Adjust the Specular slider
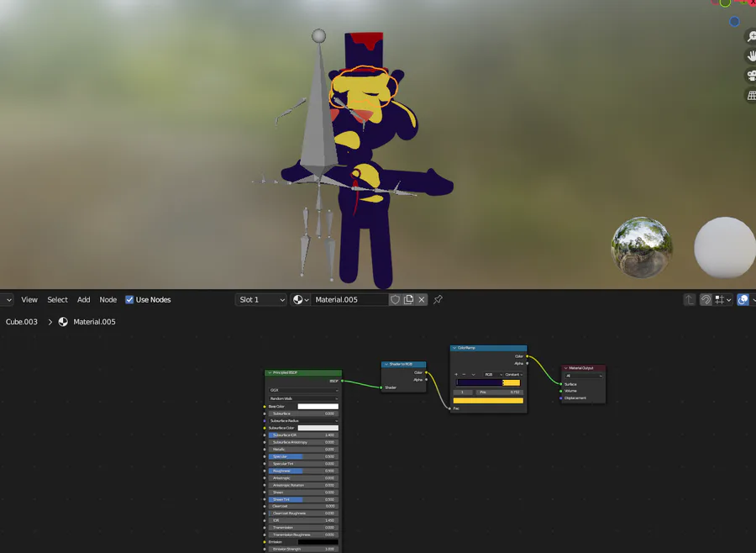 tap(303, 456)
